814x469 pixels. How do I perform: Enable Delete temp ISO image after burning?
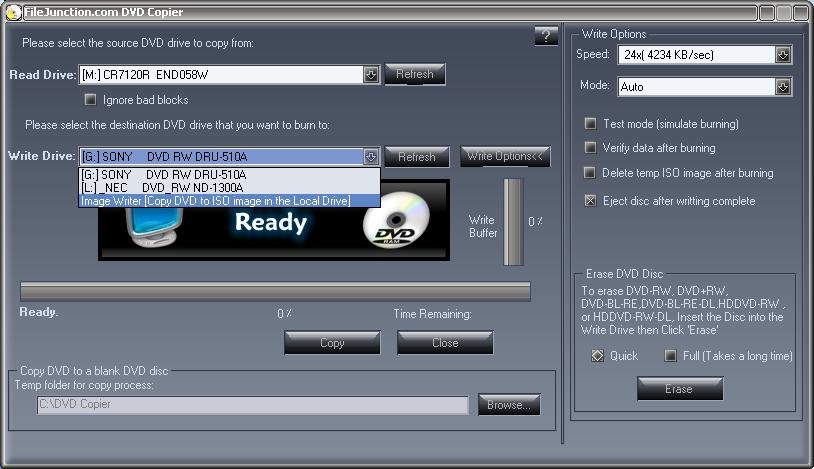coord(590,172)
